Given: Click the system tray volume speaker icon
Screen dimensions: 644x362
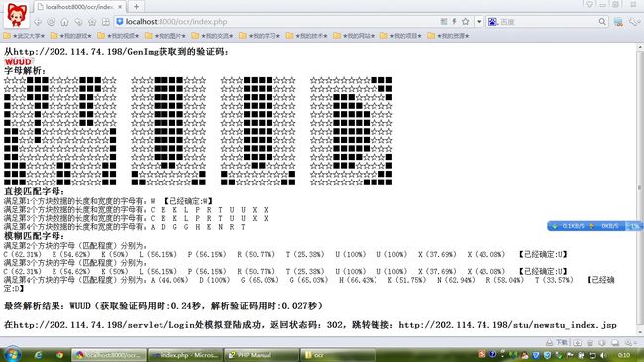Looking at the screenshot, I should click(x=603, y=355).
